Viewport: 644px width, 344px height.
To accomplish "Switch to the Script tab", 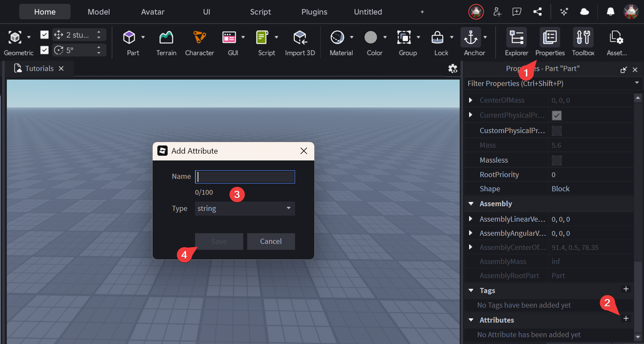I will (x=260, y=12).
